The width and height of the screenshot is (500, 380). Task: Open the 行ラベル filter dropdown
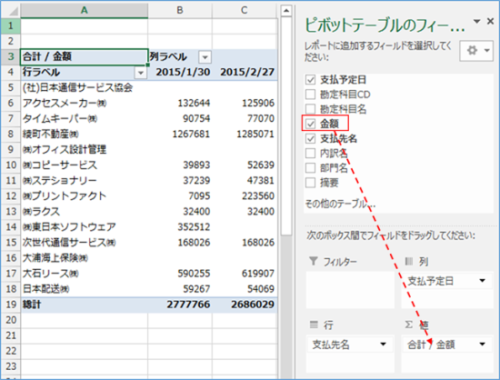click(141, 72)
